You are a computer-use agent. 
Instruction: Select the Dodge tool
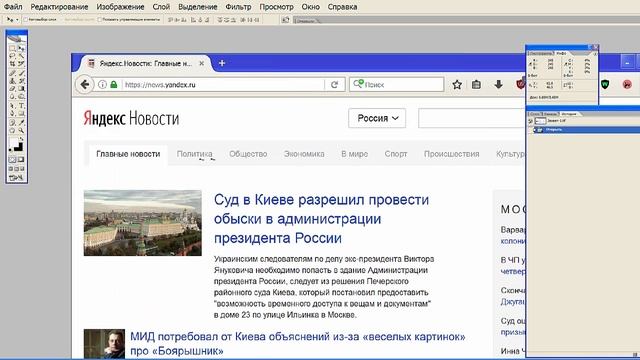21,96
